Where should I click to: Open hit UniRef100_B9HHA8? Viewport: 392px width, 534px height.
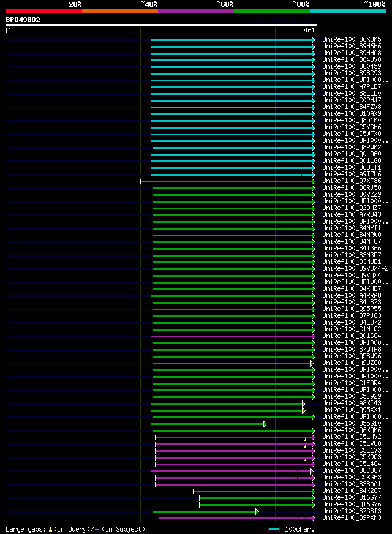coord(352,53)
